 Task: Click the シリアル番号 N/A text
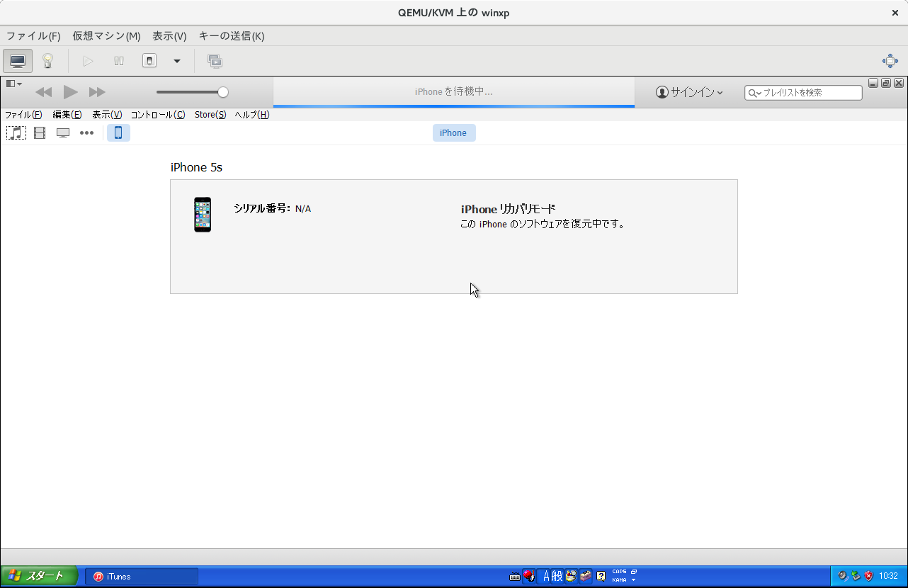tap(272, 208)
